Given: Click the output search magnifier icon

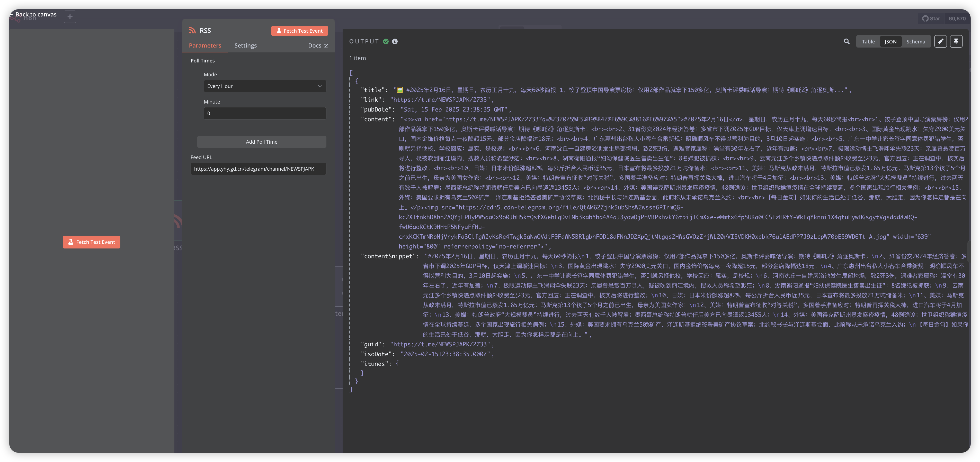Looking at the screenshot, I should [x=847, y=41].
